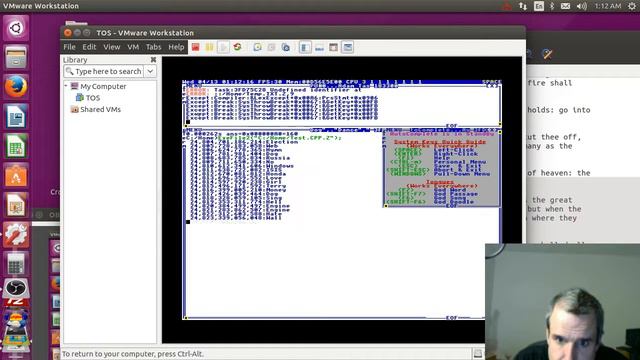Click the Library search input field
This screenshot has width=640, height=360.
pos(104,71)
